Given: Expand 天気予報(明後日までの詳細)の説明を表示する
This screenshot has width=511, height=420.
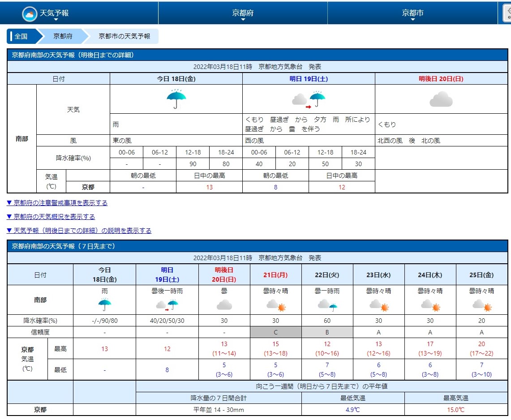Looking at the screenshot, I should point(79,230).
